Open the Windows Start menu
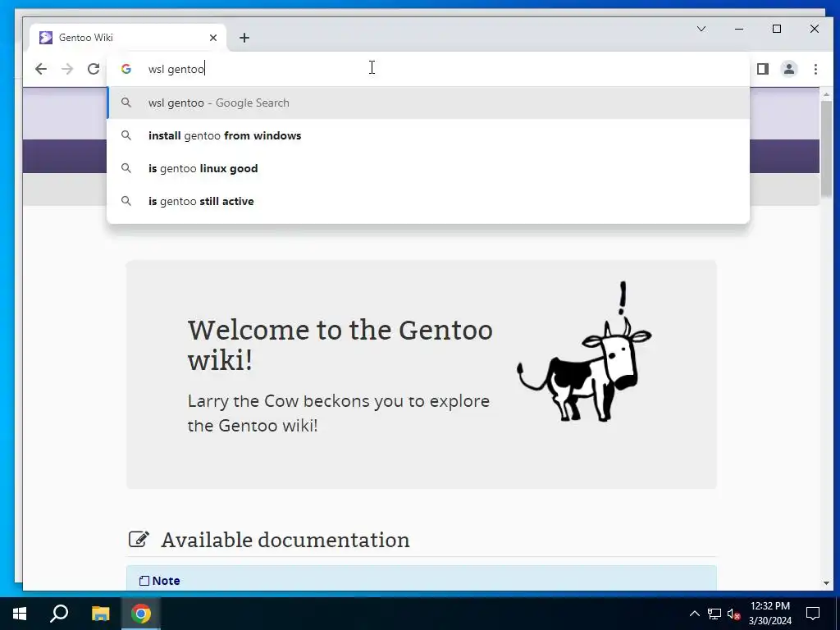The width and height of the screenshot is (840, 630). tap(20, 614)
